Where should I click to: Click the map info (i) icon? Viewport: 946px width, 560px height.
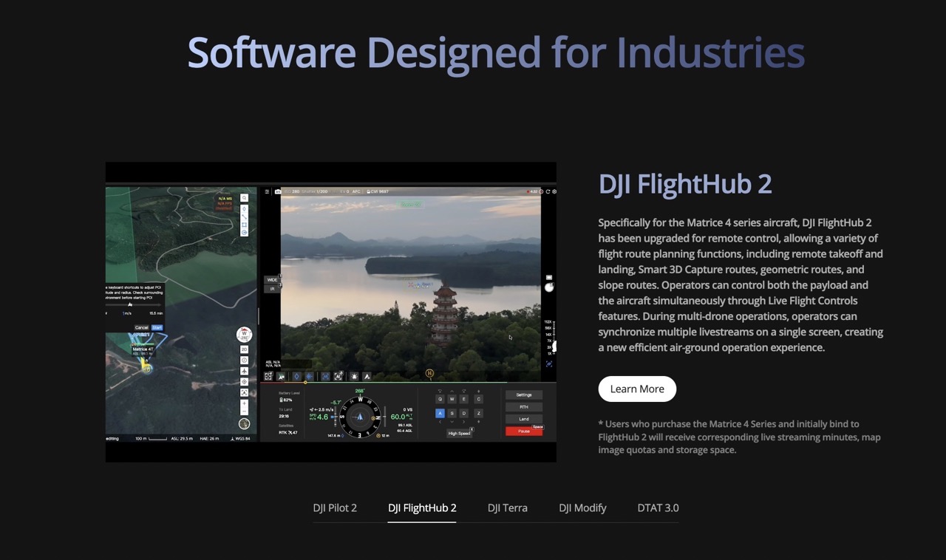244,361
